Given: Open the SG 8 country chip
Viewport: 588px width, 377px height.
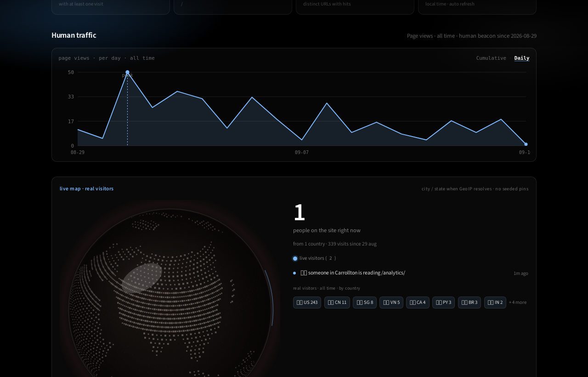Looking at the screenshot, I should [365, 303].
